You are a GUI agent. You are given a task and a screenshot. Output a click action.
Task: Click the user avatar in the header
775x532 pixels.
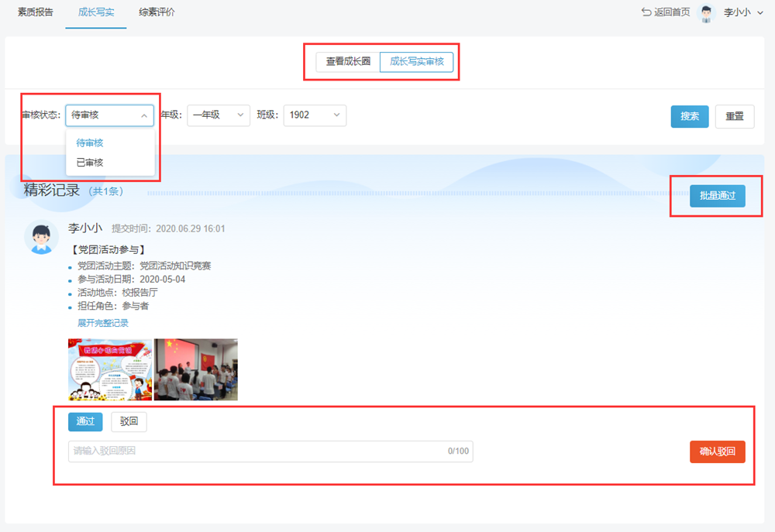(x=706, y=13)
